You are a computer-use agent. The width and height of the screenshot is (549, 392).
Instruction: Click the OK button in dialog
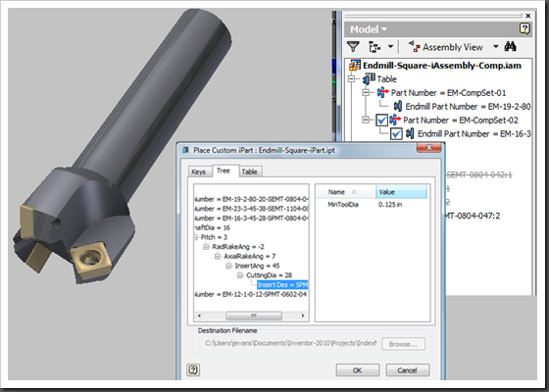[358, 370]
